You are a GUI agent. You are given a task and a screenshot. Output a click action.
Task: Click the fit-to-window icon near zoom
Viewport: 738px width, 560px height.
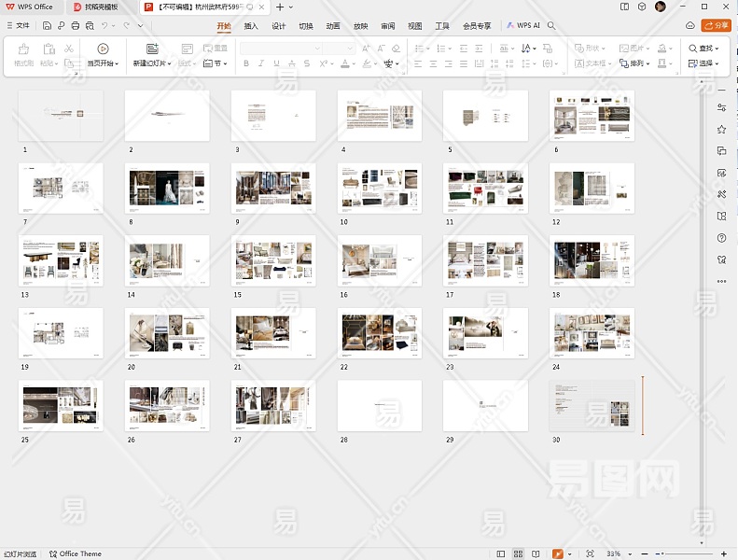pyautogui.click(x=590, y=553)
